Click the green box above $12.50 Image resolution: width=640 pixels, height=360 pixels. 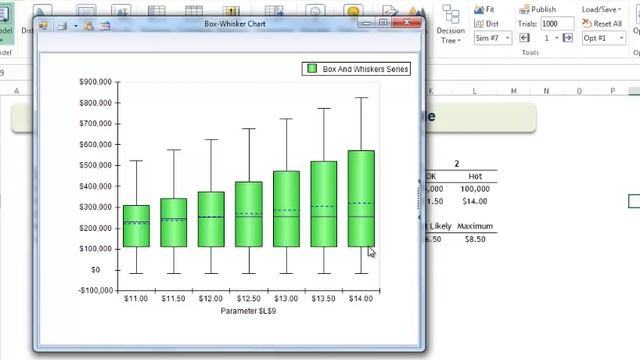click(x=249, y=214)
